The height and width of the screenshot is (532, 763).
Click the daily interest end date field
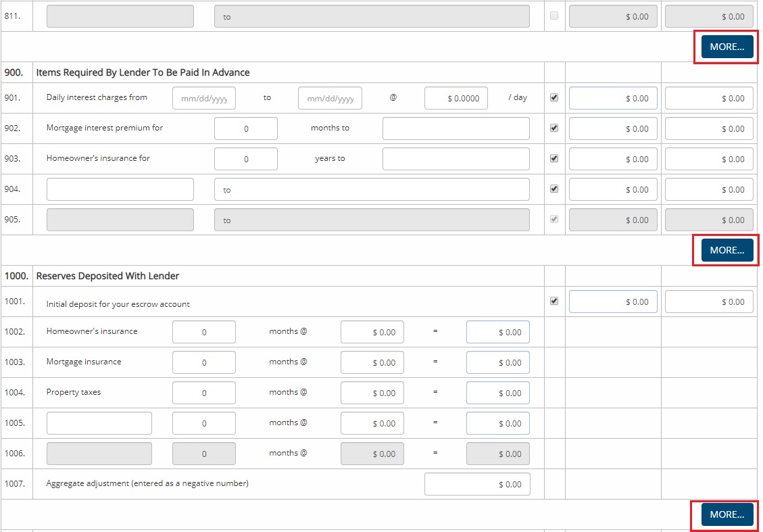330,98
